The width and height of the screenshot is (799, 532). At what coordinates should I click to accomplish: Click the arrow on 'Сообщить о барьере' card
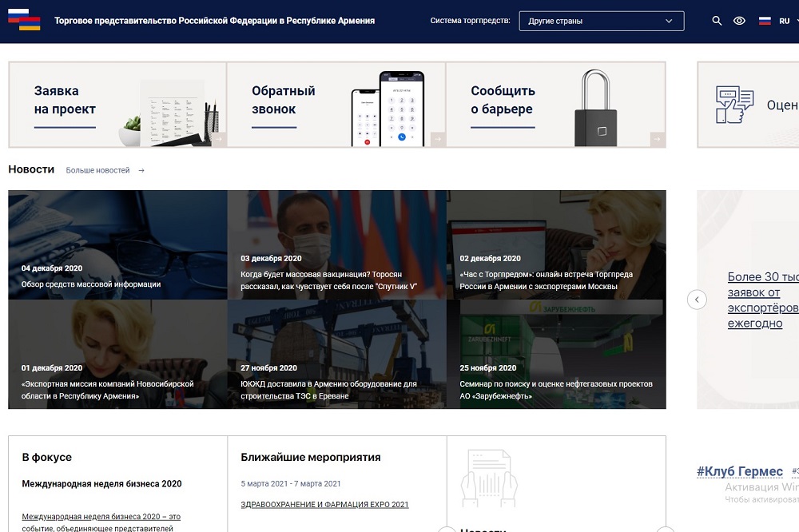tap(658, 139)
